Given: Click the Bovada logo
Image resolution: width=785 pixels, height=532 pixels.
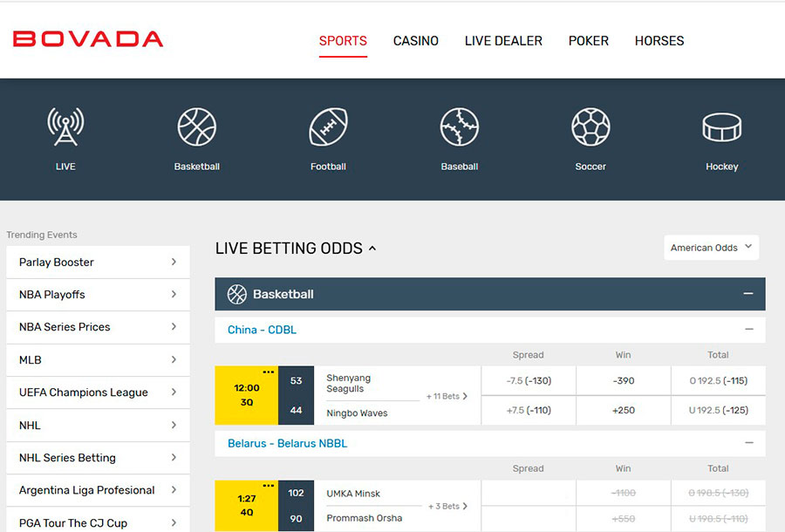Looking at the screenshot, I should pos(87,38).
